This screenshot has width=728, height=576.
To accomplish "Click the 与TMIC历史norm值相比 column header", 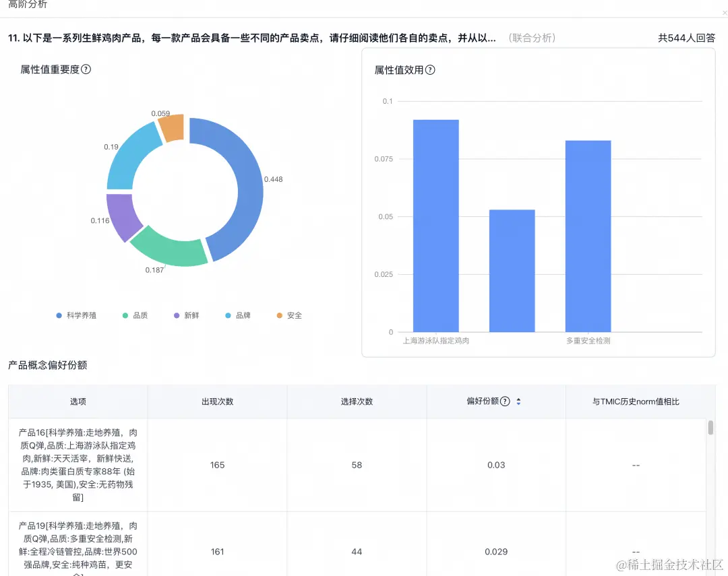I will (x=636, y=402).
